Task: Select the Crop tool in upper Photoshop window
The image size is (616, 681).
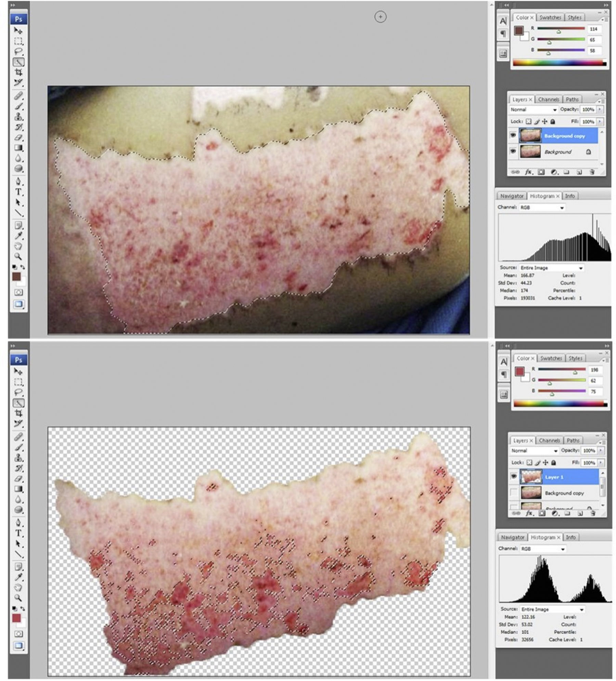Action: pyautogui.click(x=18, y=72)
